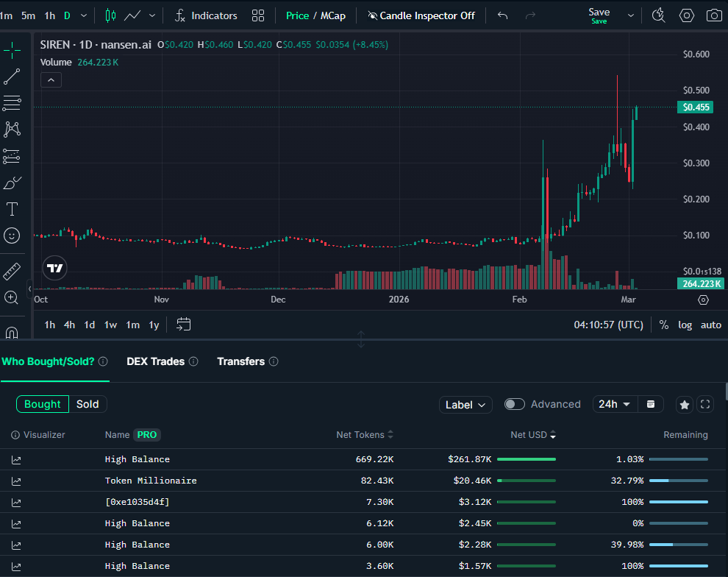Collapse the chart legend chevron
The height and width of the screenshot is (577, 728).
click(51, 80)
